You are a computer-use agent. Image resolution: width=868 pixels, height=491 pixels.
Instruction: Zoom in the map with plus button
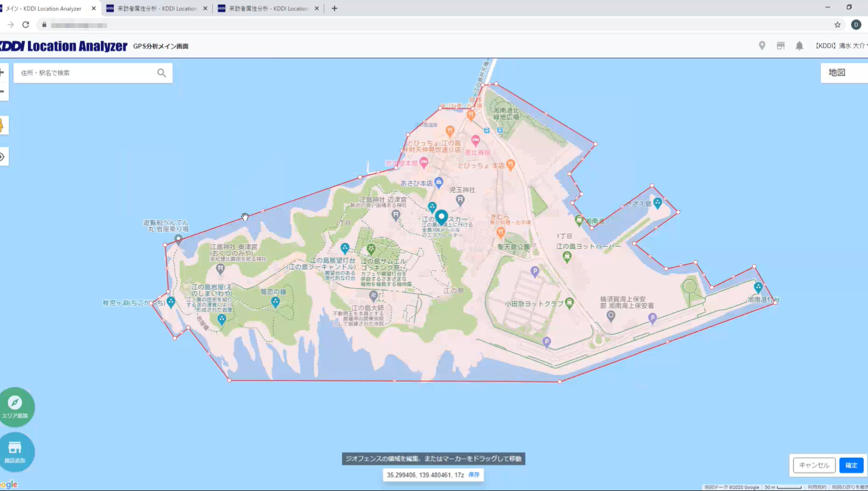tap(2, 73)
